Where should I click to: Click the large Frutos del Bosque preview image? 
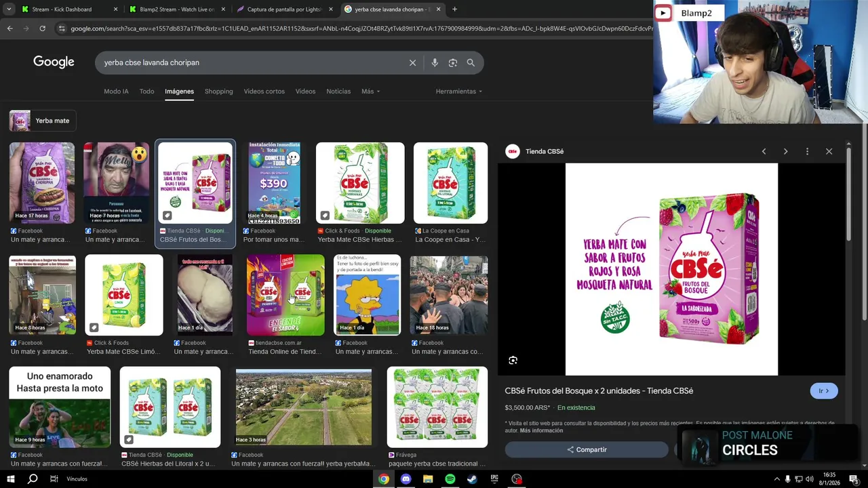tap(671, 269)
